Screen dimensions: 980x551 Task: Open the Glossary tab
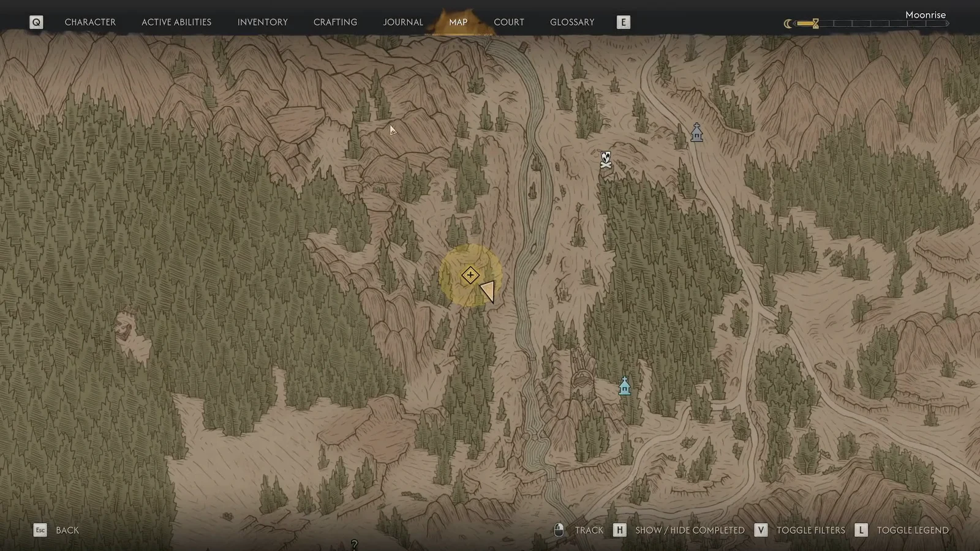tap(572, 22)
